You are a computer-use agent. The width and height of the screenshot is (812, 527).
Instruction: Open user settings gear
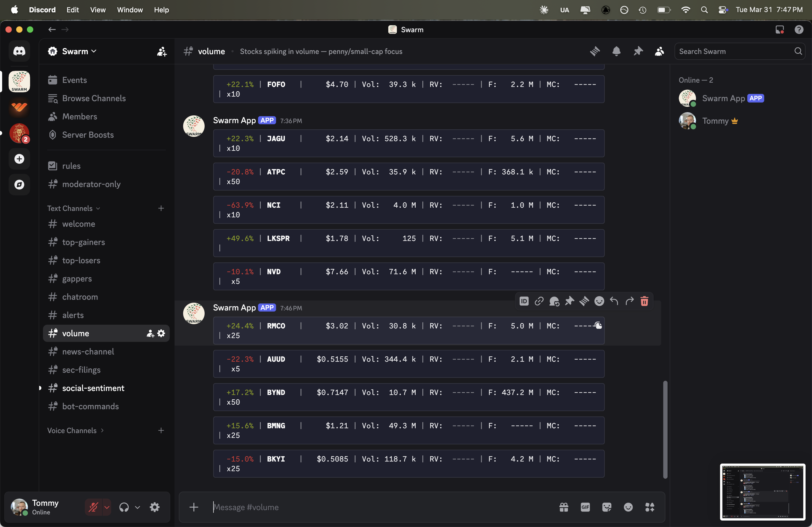(x=155, y=507)
